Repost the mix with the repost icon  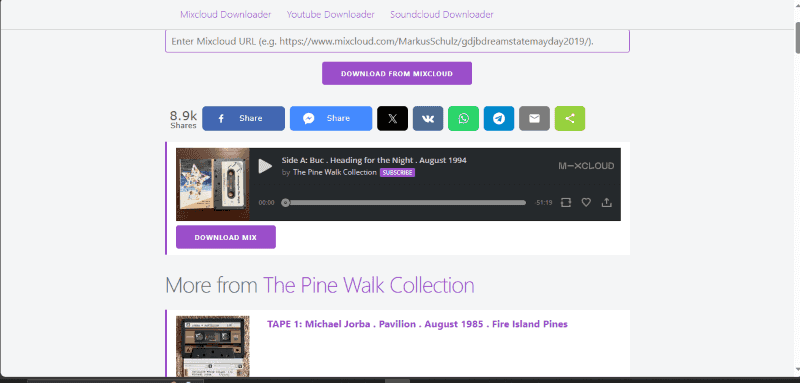(x=565, y=202)
